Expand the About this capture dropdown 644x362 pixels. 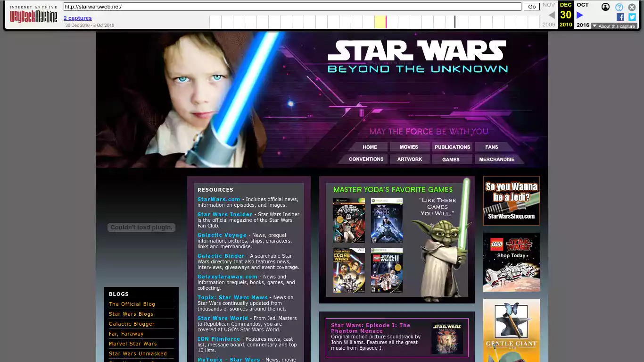click(x=614, y=26)
